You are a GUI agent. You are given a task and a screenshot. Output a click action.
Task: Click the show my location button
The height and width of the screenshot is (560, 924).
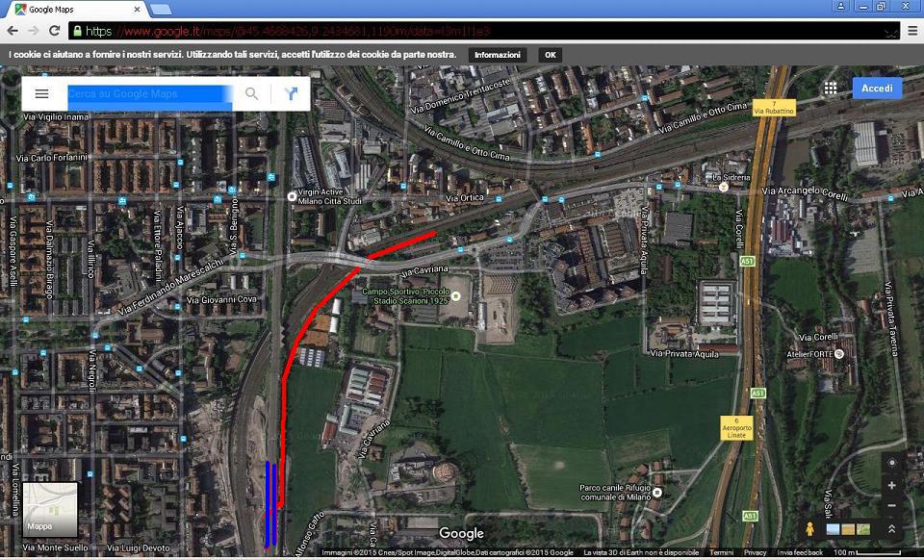[x=891, y=463]
